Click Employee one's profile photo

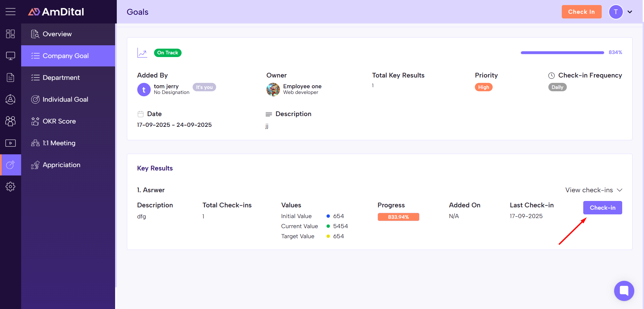click(x=273, y=90)
